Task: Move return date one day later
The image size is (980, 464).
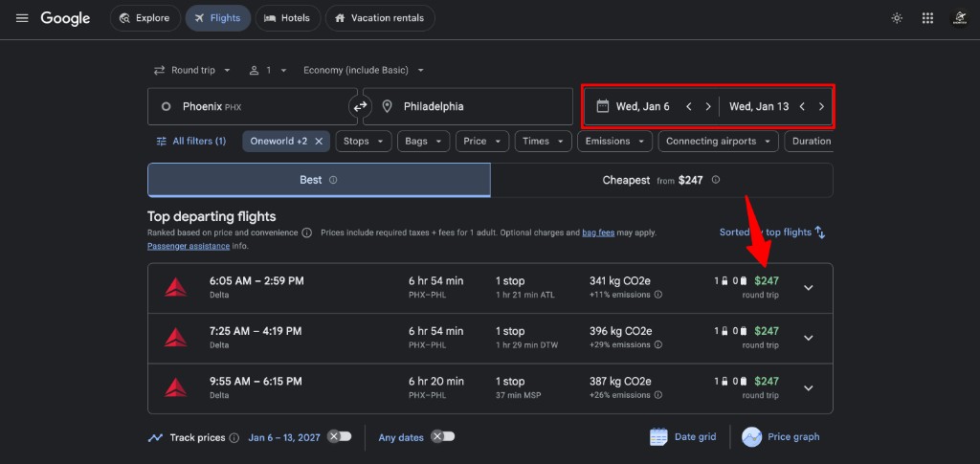Action: (821, 106)
